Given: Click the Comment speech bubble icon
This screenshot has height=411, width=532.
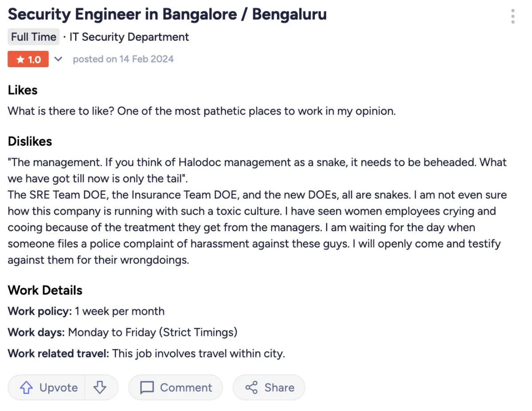Looking at the screenshot, I should click(146, 388).
